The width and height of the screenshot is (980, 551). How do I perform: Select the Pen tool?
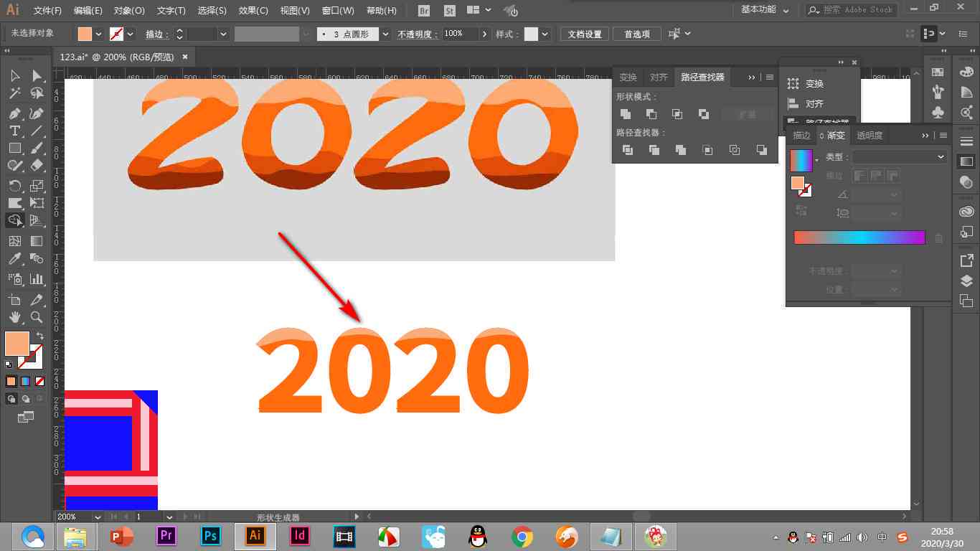click(x=14, y=113)
